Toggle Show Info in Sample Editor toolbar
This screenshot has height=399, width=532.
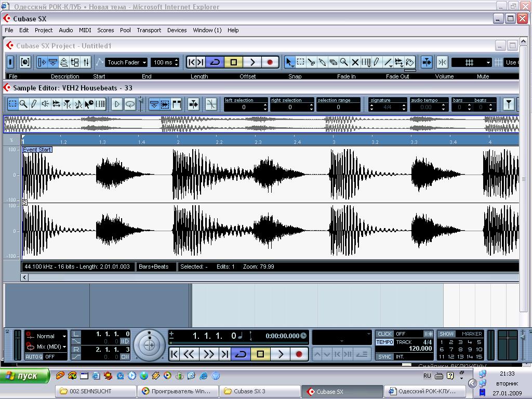pyautogui.click(x=154, y=104)
